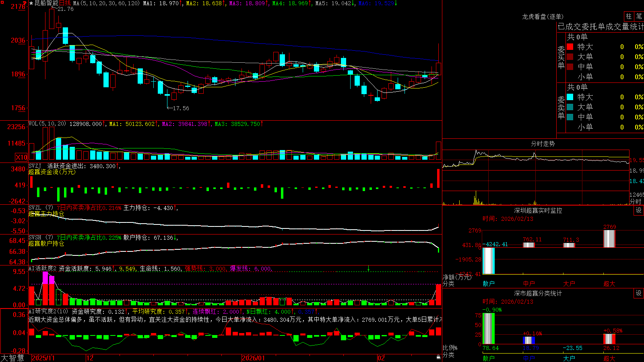Open 设 settings for 深市超赢分类统计
This screenshot has width=644, height=362.
point(639,293)
